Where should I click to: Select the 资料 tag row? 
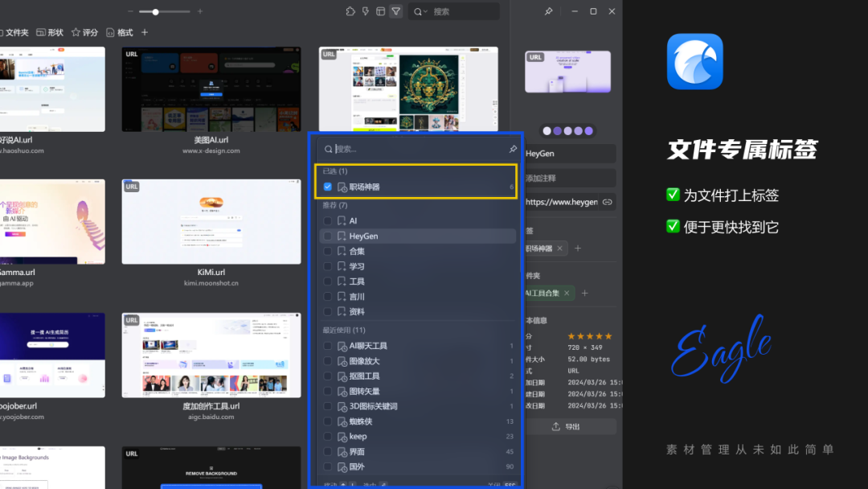418,312
